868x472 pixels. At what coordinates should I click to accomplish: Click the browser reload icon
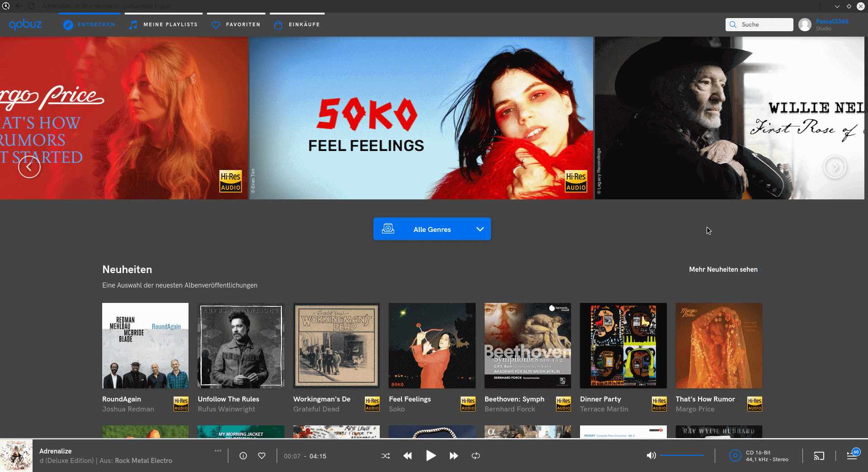click(32, 6)
